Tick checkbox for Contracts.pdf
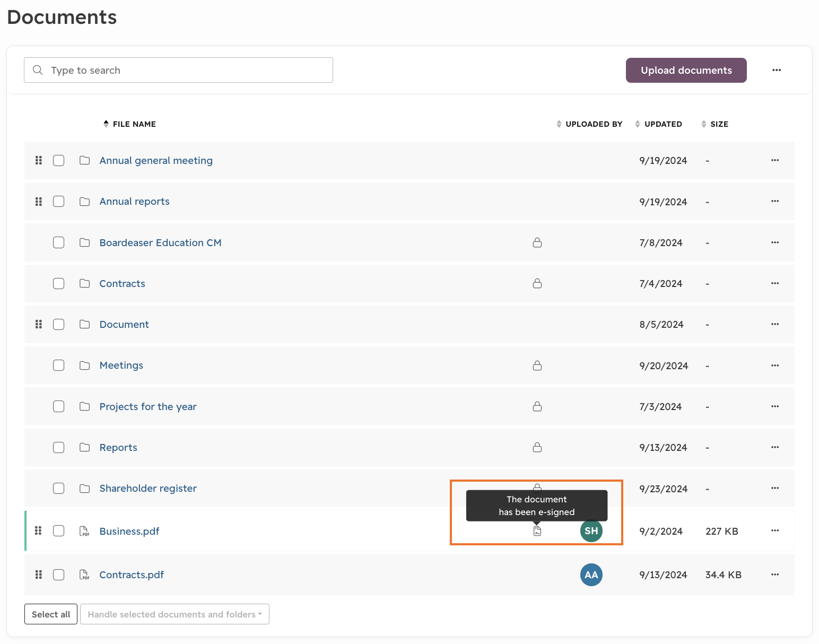Viewport: 819px width, 644px height. click(59, 575)
